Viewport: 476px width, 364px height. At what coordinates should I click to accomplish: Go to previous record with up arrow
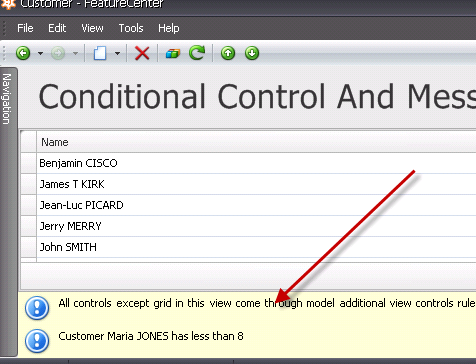[x=228, y=53]
